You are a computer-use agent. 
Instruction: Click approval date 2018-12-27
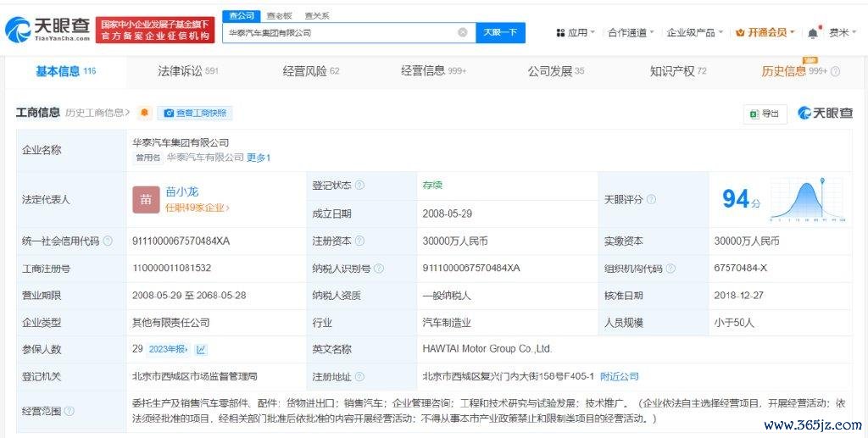click(739, 296)
